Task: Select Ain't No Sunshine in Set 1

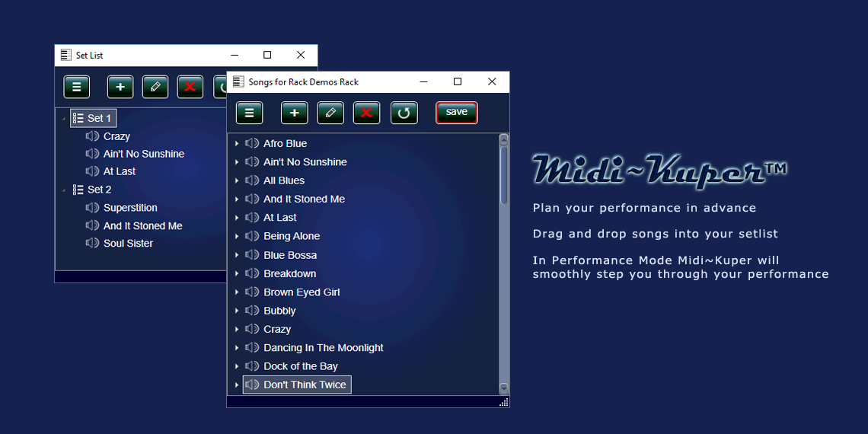Action: 143,154
